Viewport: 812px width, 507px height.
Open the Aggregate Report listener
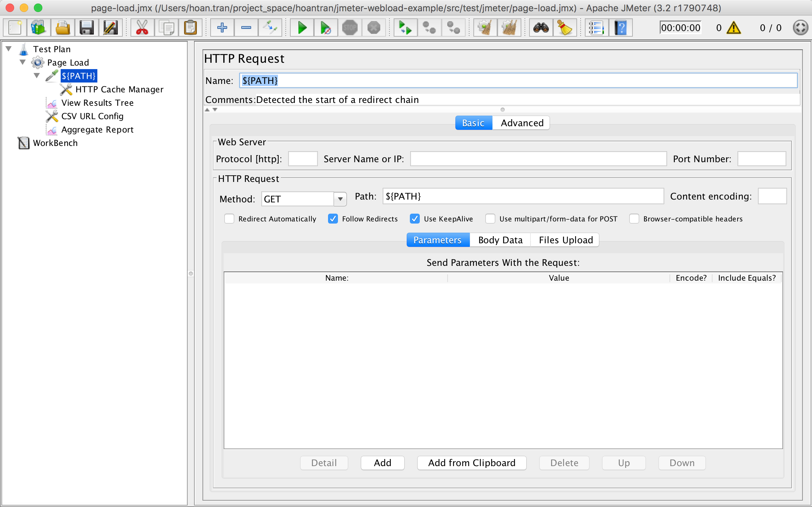(97, 130)
